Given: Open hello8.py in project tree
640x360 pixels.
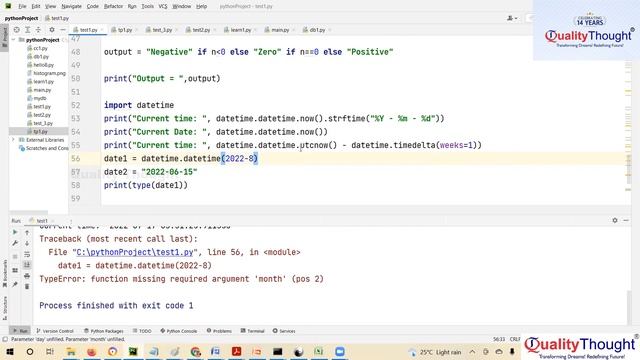Looking at the screenshot, I should point(43,65).
